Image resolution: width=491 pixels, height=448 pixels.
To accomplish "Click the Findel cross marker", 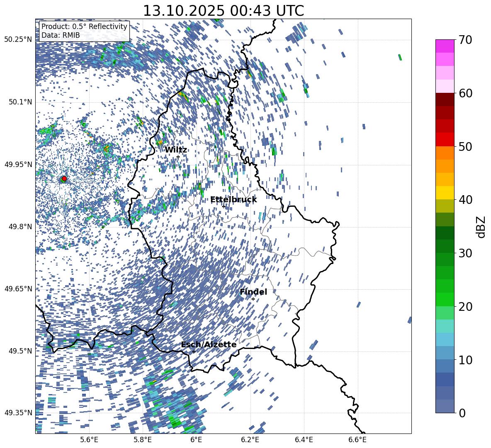I will [253, 299].
